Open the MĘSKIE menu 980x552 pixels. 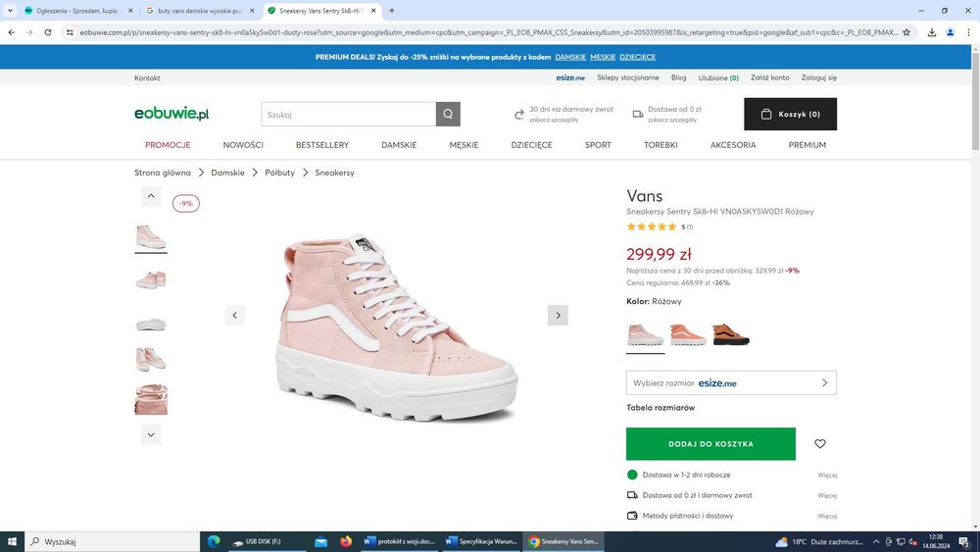464,144
